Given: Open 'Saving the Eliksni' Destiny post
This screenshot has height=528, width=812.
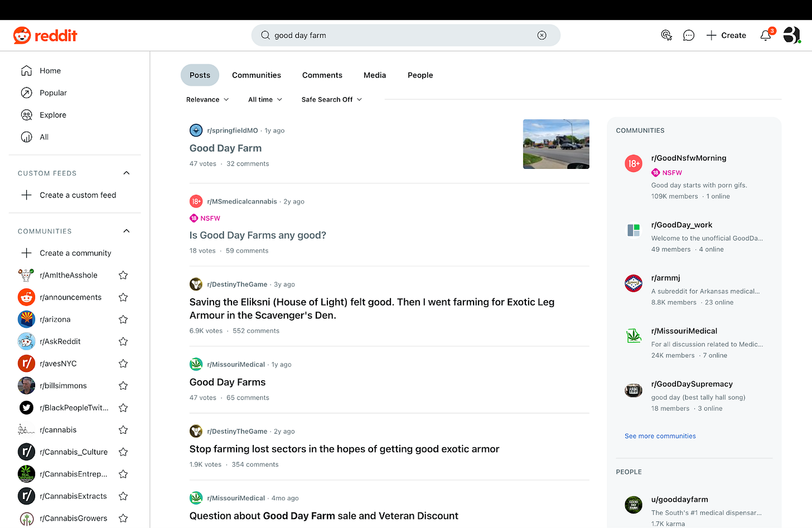Looking at the screenshot, I should pos(372,309).
